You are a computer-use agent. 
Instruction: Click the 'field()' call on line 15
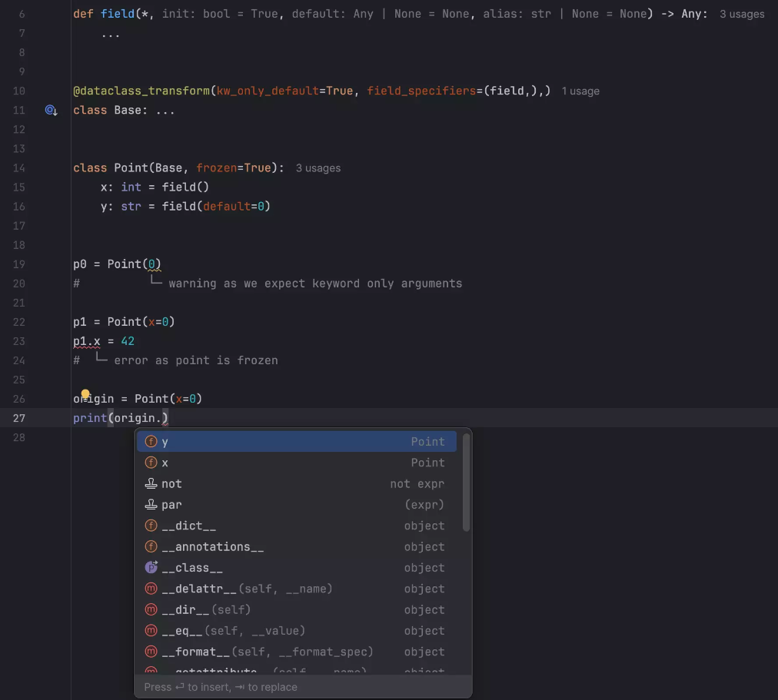click(x=185, y=187)
